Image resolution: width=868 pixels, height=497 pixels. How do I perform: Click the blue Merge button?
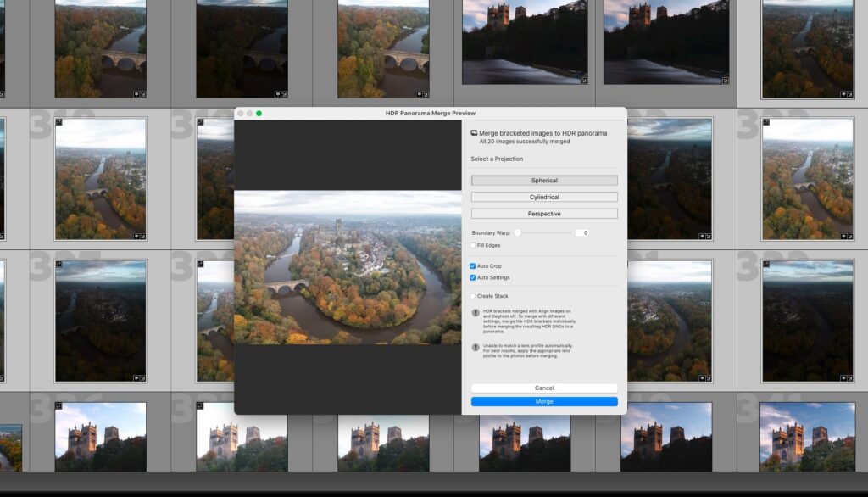pos(544,401)
